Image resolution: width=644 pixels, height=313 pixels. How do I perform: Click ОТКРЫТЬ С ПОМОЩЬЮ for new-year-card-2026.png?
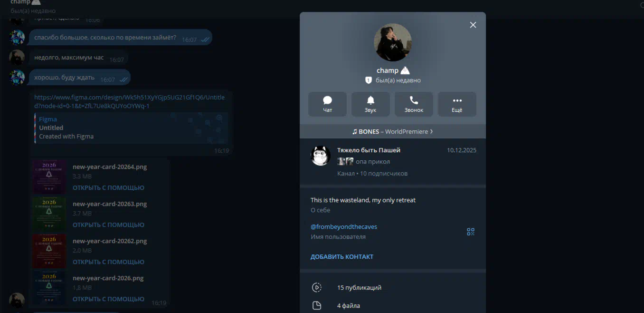click(x=108, y=299)
